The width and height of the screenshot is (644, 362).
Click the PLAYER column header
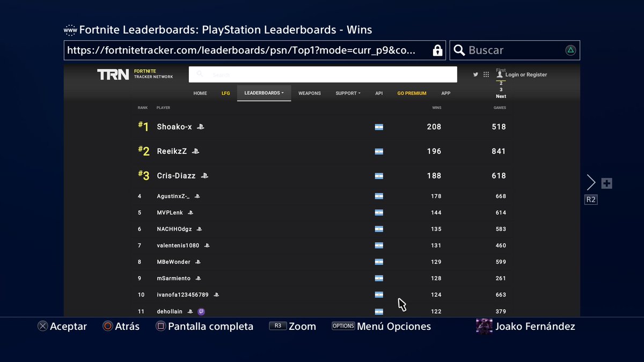tap(163, 108)
